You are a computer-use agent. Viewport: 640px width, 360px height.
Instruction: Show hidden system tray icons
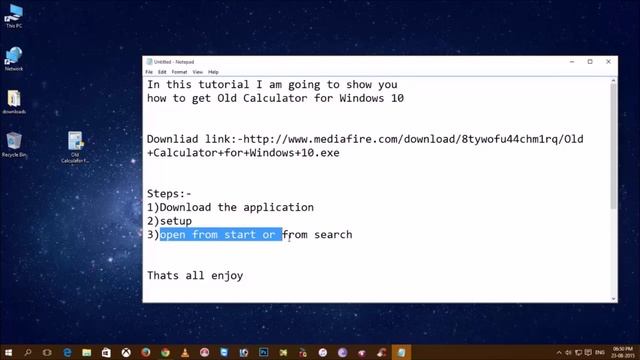click(x=559, y=353)
